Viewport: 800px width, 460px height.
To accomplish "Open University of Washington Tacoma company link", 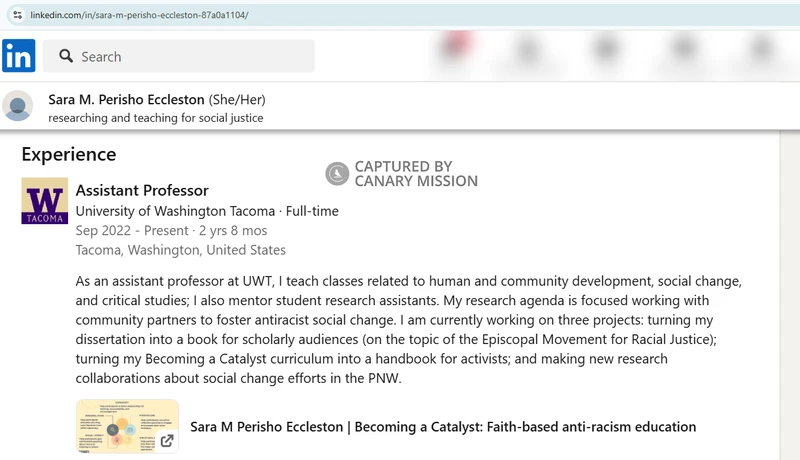I will pyautogui.click(x=176, y=211).
